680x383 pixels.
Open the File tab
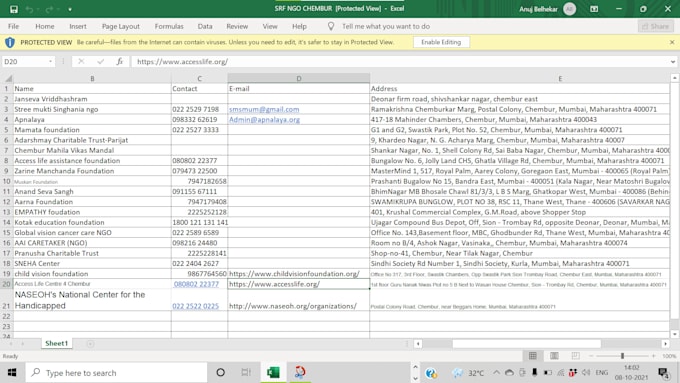tap(13, 26)
